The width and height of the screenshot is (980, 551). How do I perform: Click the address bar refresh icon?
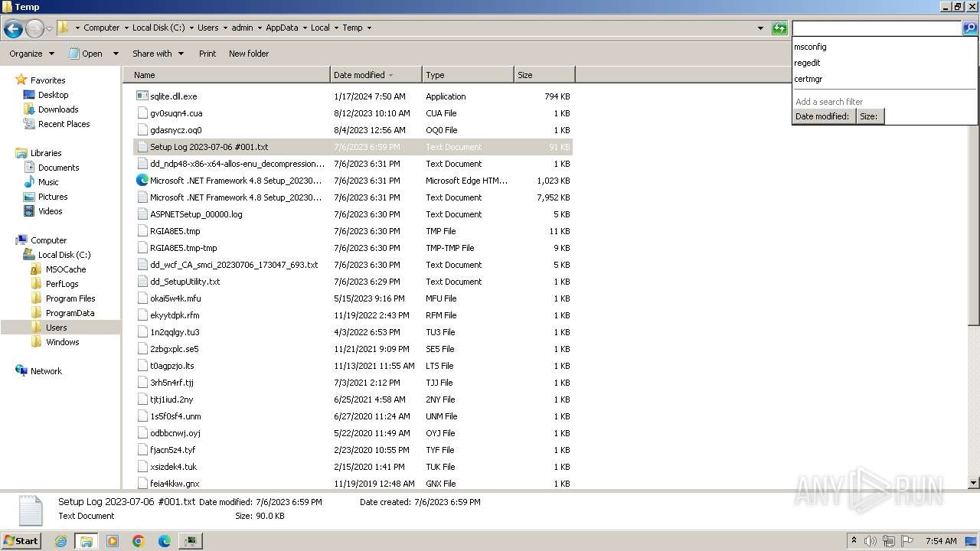click(x=779, y=28)
